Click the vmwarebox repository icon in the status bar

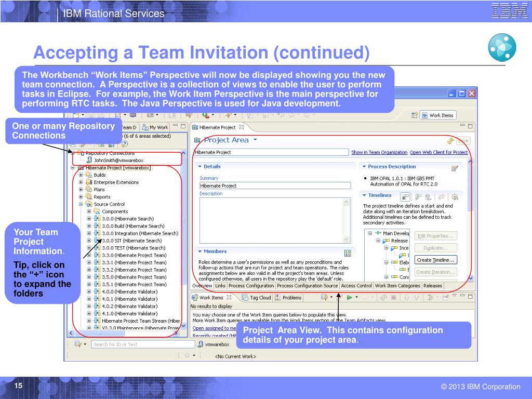[201, 344]
